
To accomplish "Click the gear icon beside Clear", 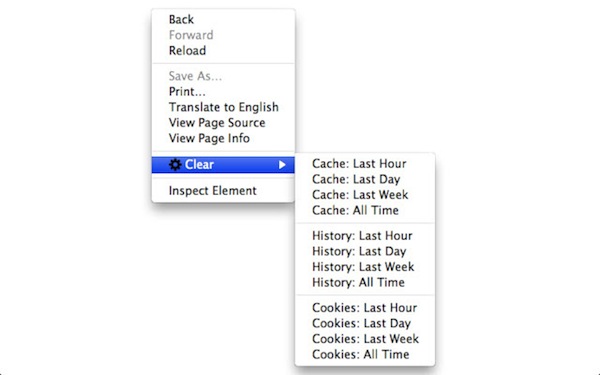I will (x=175, y=165).
